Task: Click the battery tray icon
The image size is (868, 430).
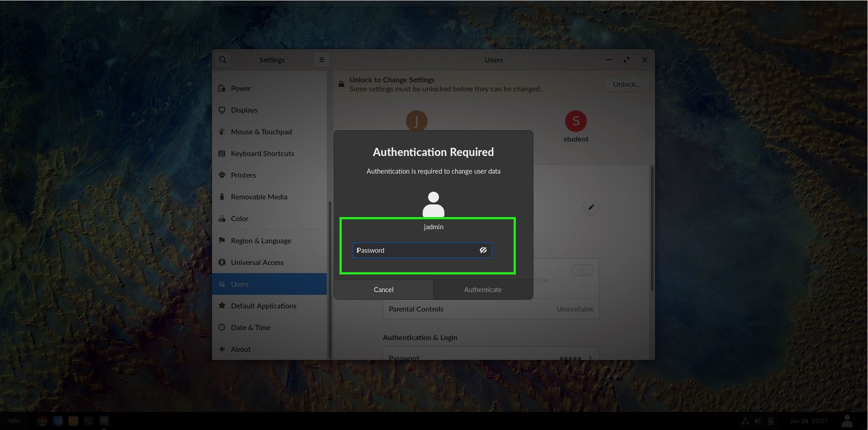Action: tap(771, 421)
